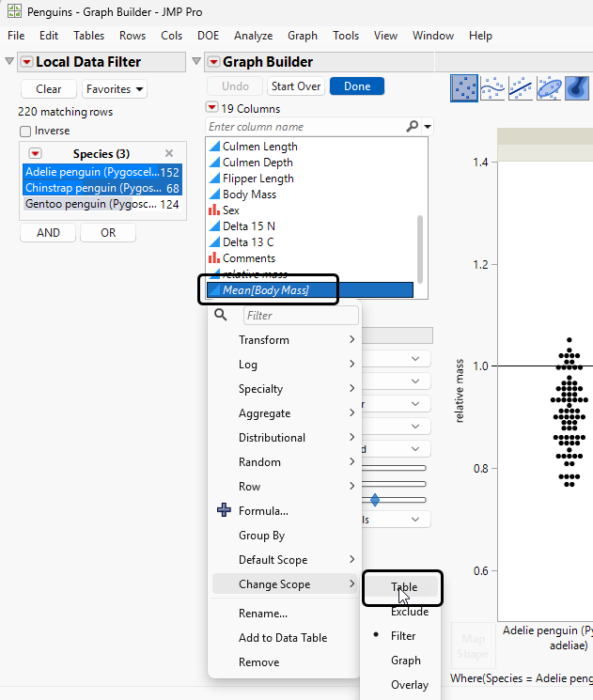Expand the Aggregate submenu
This screenshot has height=700, width=593.
285,412
